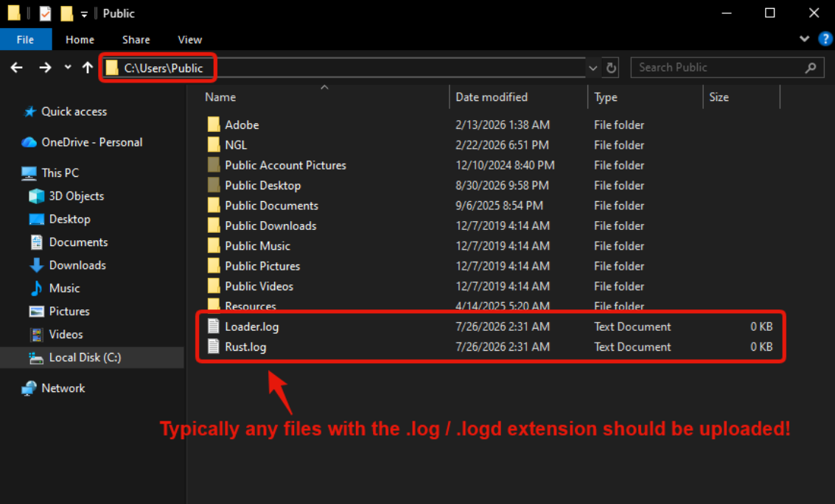This screenshot has width=835, height=504.
Task: Open the blue Help question icon
Action: click(825, 39)
